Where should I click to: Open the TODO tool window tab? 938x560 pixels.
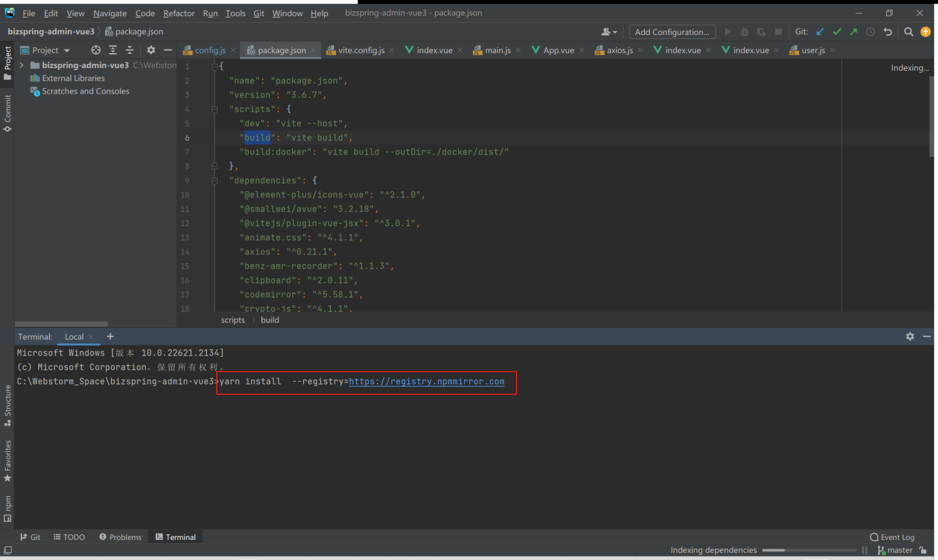coord(69,537)
